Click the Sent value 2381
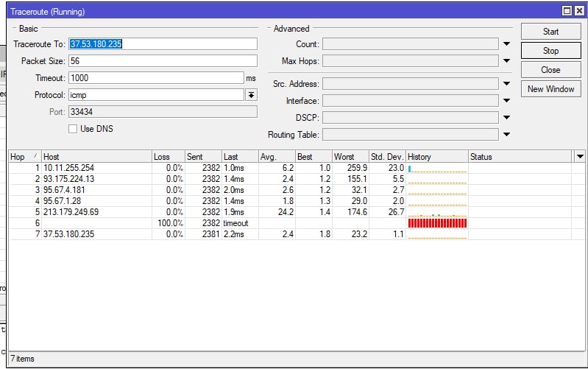Screen dimensions: 588x369 click(211, 234)
